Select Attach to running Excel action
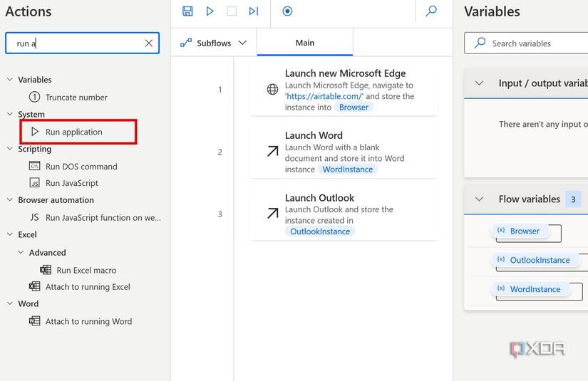This screenshot has height=381, width=588. [88, 287]
